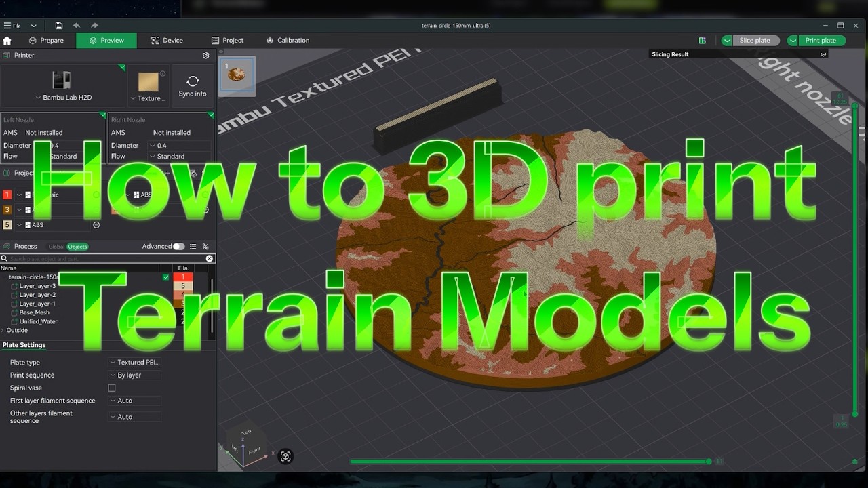Select the Unified_Water part

pyautogui.click(x=39, y=321)
